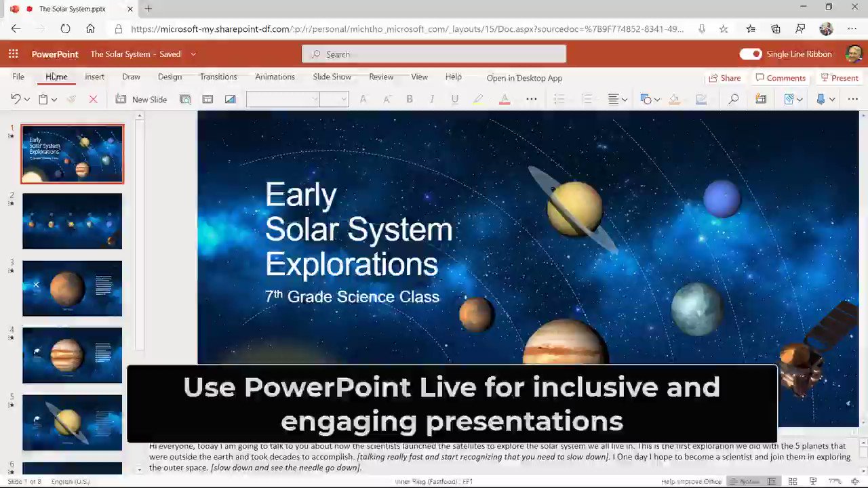
Task: Switch to the View tab
Action: 419,77
